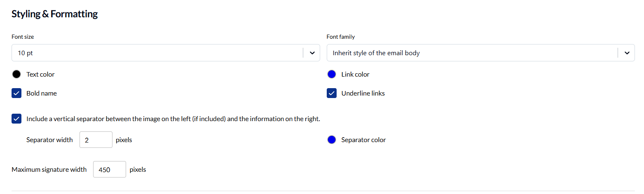Screen dimensions: 644x194
Task: Click the 'Link color' label text
Action: pyautogui.click(x=355, y=75)
